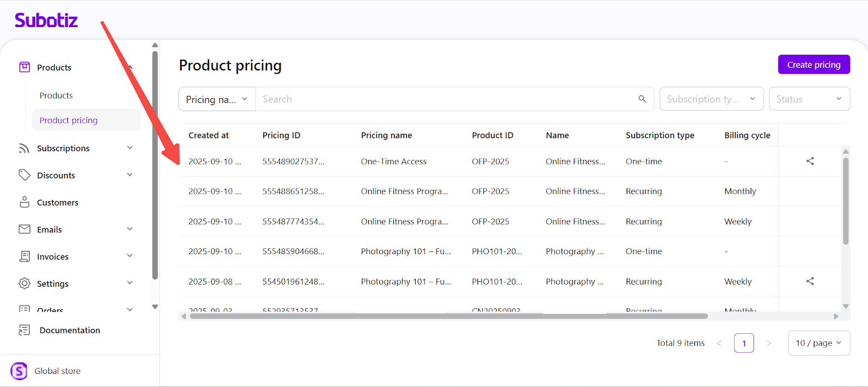This screenshot has height=387, width=868.
Task: Open the Subscription type dropdown
Action: tap(711, 99)
